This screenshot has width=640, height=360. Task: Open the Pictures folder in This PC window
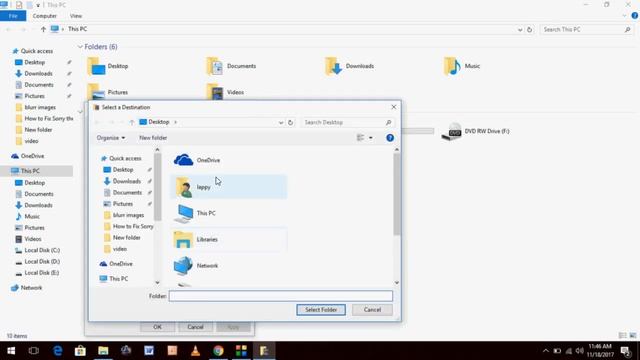click(x=108, y=92)
